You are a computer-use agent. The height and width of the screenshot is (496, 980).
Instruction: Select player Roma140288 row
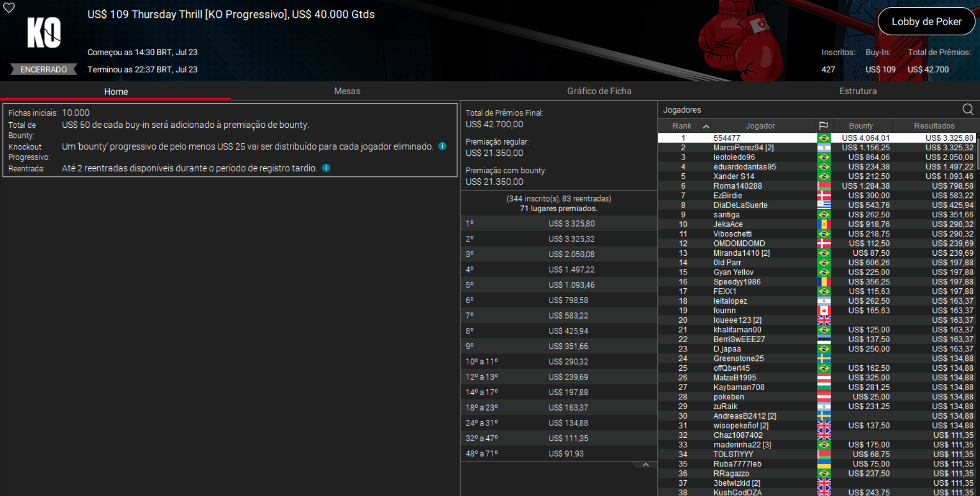coord(816,186)
